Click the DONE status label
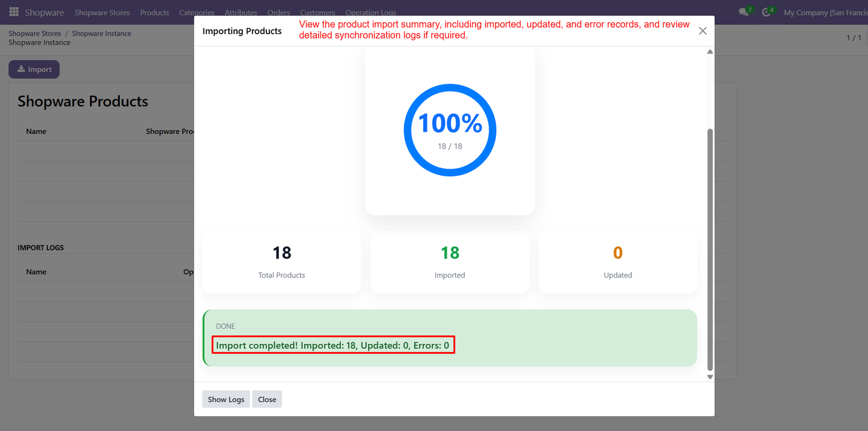This screenshot has height=431, width=868. click(x=226, y=326)
